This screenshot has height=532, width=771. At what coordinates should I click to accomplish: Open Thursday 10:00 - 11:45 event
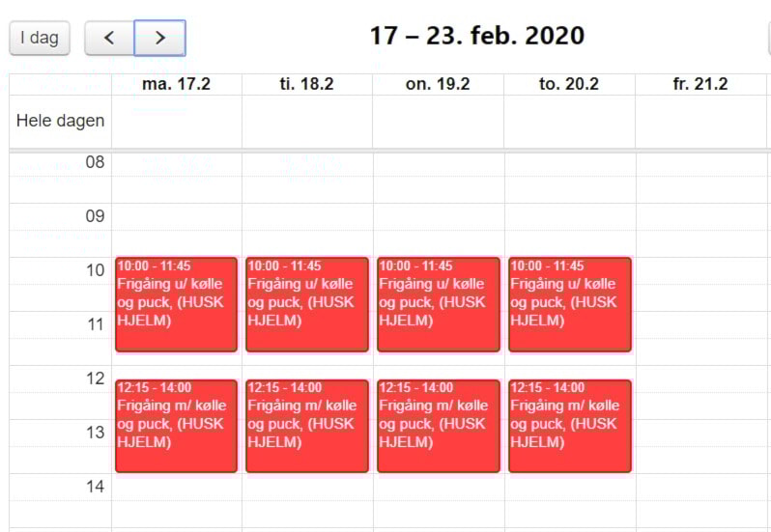(570, 304)
